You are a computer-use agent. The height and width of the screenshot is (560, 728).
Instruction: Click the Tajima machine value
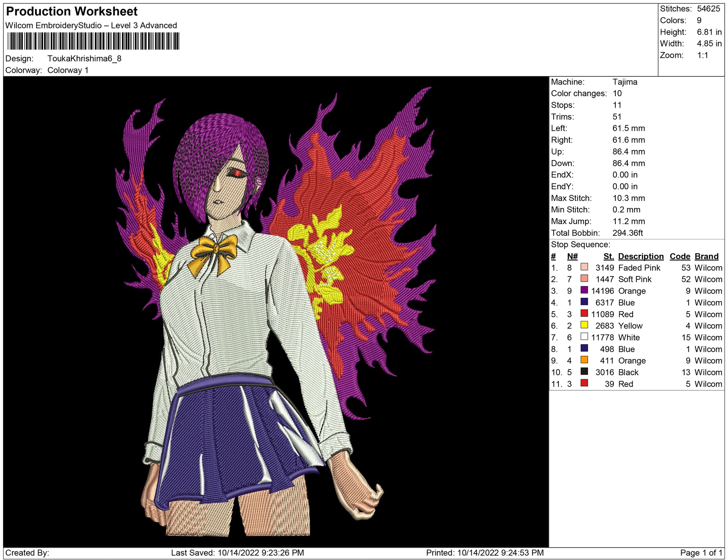click(625, 82)
